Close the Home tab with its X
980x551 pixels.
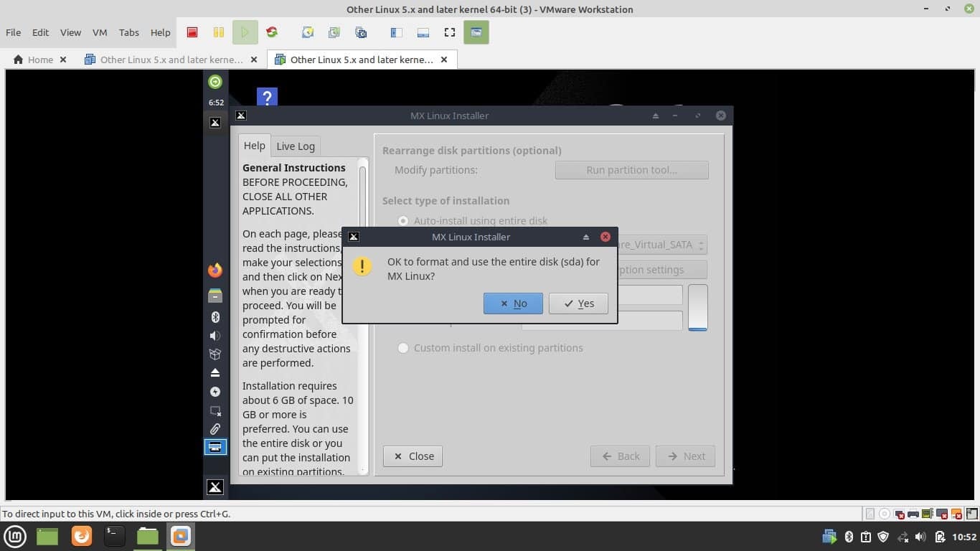(x=63, y=60)
